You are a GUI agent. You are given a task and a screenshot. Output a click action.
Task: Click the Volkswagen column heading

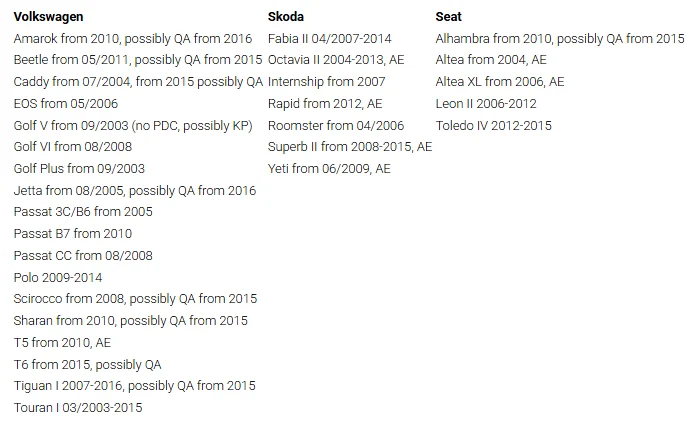49,17
